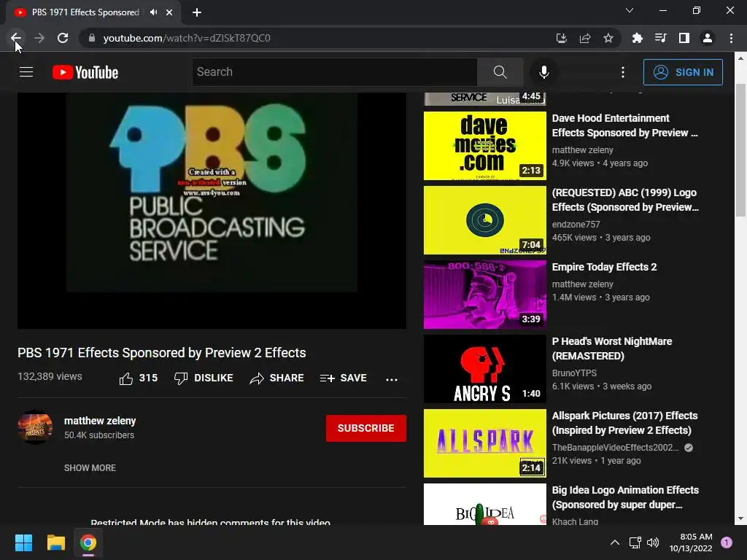The width and height of the screenshot is (747, 560).
Task: Reload the YouTube page
Action: coord(63,38)
